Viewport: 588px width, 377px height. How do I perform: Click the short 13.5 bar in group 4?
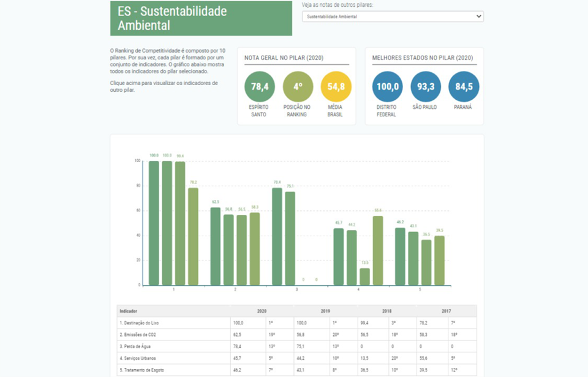coord(364,277)
